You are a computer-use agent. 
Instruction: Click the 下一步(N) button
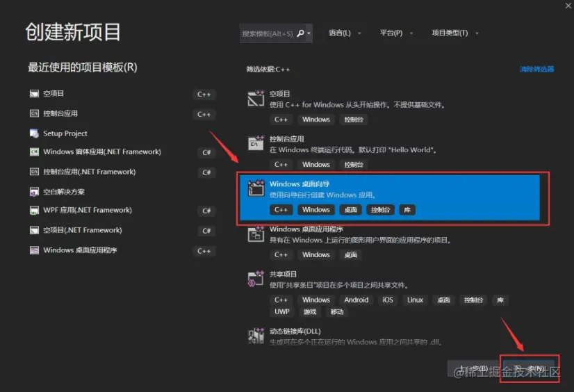pos(530,368)
